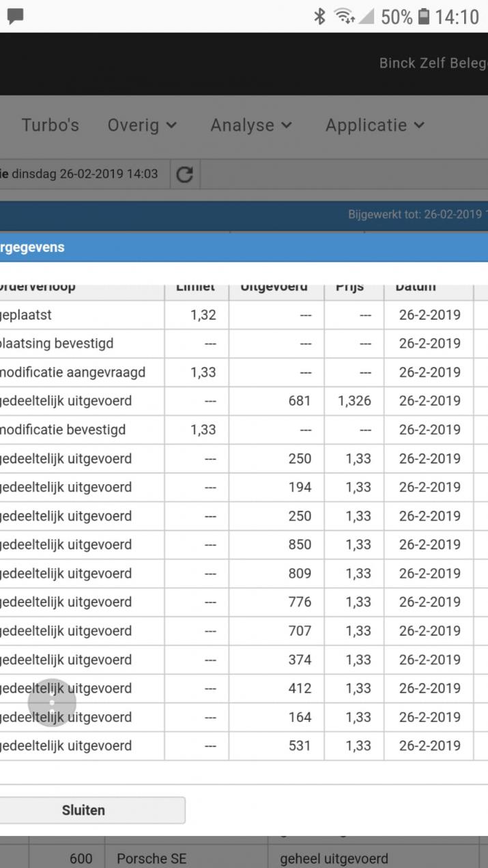Sort by the Limiet column header

(x=195, y=286)
